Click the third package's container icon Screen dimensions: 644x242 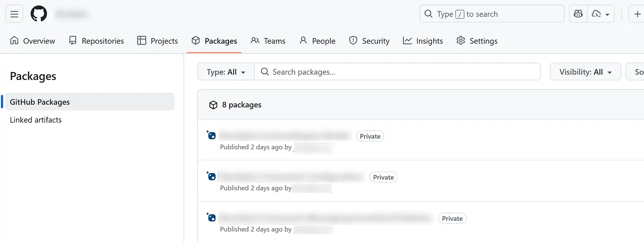click(x=211, y=218)
